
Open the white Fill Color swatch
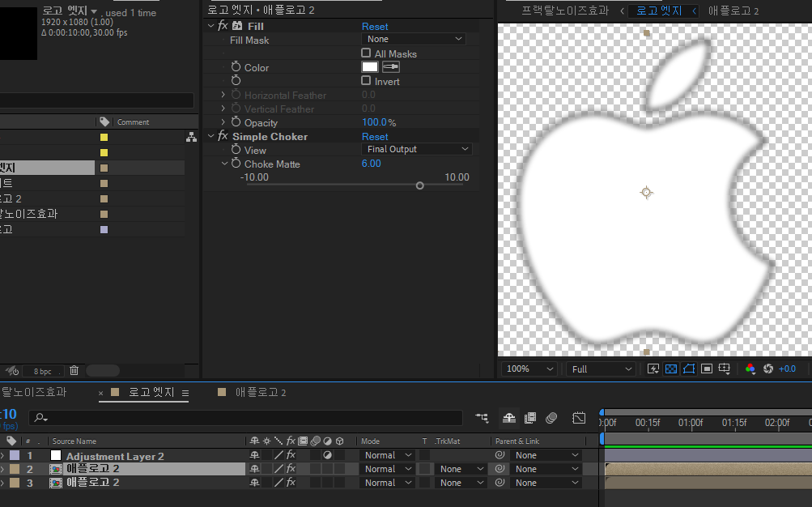click(370, 66)
